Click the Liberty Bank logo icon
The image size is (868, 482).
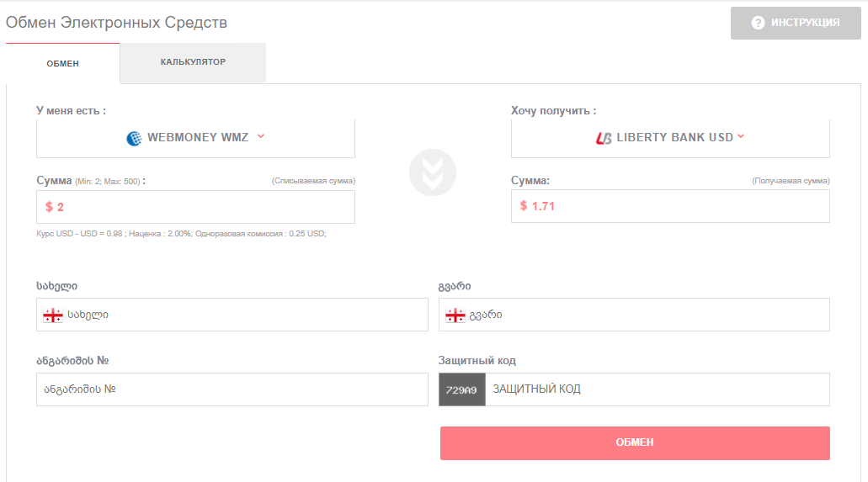pos(604,138)
